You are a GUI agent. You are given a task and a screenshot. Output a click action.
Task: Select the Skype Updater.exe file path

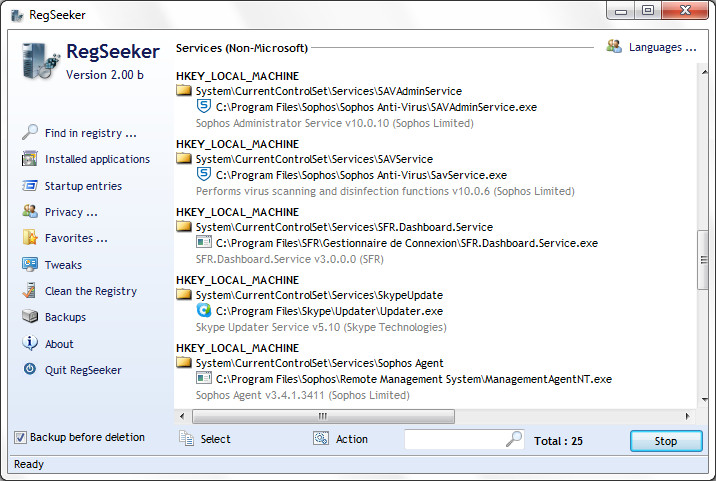click(329, 311)
